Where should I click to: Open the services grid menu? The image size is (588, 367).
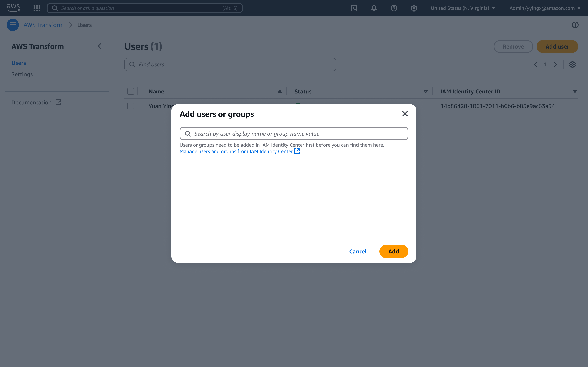[37, 8]
